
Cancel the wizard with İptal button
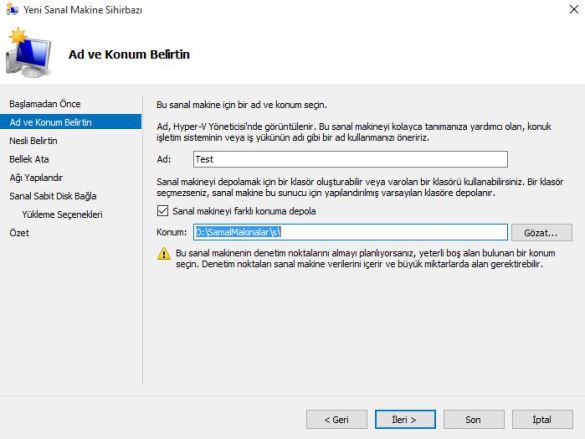point(542,420)
